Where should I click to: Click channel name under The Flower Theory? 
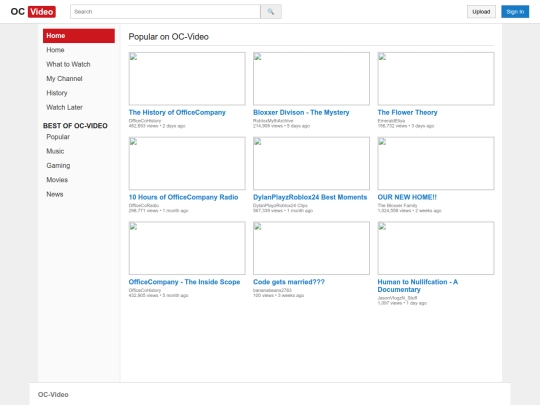pos(391,121)
